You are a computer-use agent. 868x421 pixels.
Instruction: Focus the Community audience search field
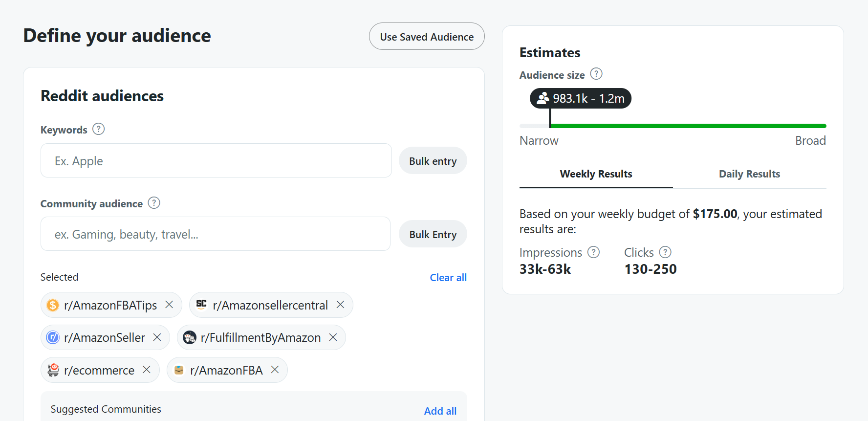pyautogui.click(x=216, y=234)
